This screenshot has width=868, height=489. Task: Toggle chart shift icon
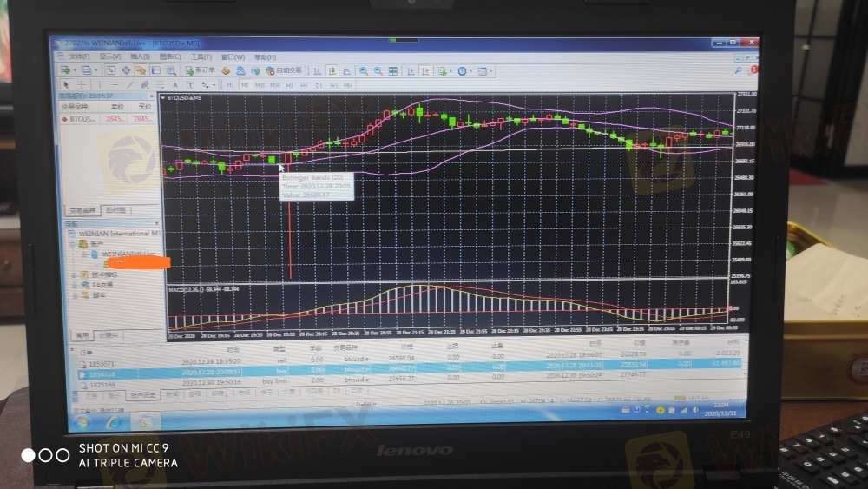tap(425, 71)
